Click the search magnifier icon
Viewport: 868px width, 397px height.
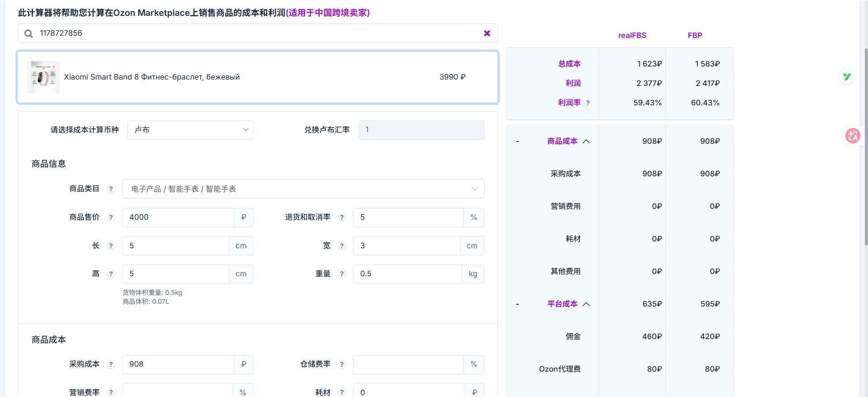[x=28, y=33]
